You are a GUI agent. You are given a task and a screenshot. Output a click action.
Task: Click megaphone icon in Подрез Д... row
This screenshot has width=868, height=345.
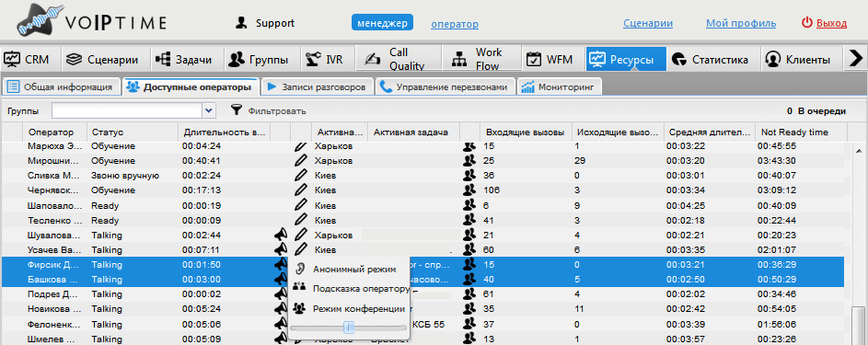click(282, 293)
